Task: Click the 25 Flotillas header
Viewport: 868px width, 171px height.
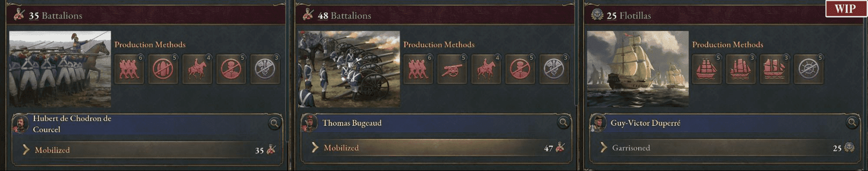Action: (x=628, y=16)
